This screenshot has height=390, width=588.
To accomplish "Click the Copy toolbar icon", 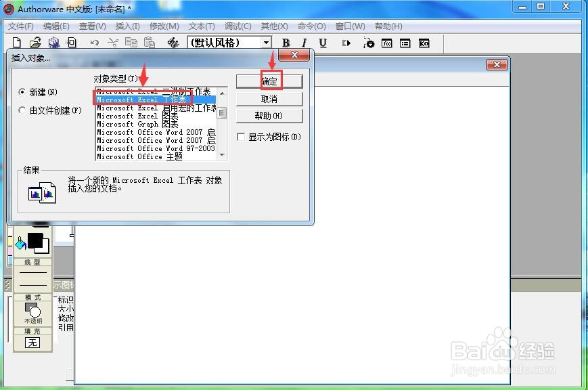I will pos(131,43).
